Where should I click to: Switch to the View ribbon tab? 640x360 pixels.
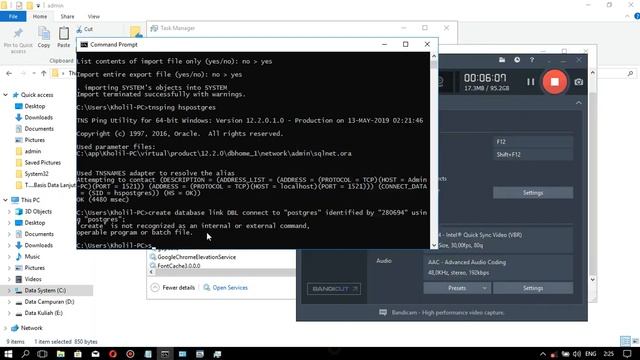93,16
